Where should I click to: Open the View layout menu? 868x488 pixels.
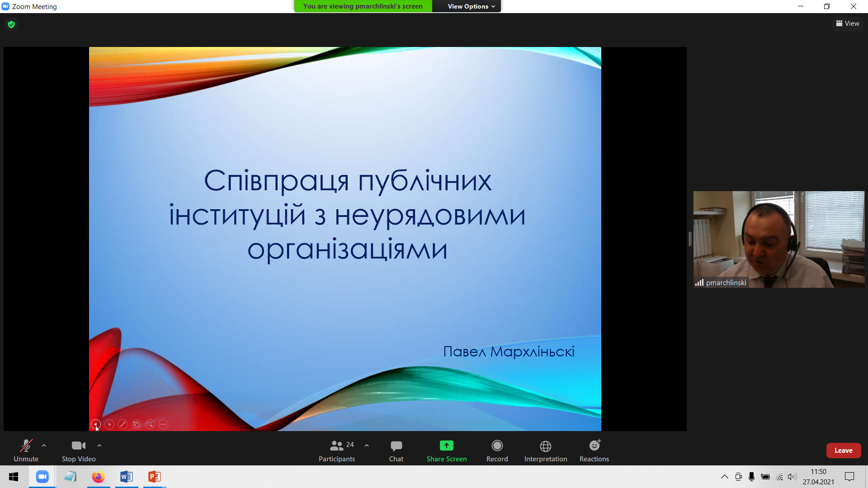click(x=848, y=23)
